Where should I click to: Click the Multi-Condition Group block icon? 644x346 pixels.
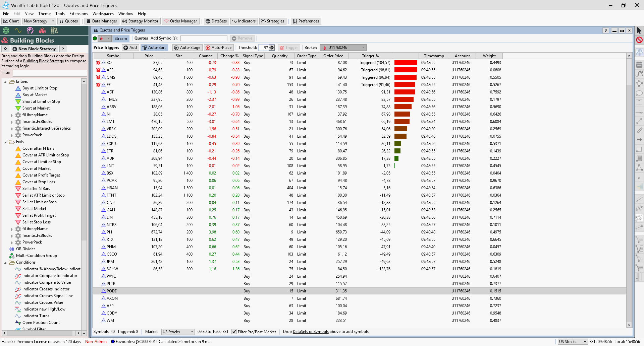[12, 256]
